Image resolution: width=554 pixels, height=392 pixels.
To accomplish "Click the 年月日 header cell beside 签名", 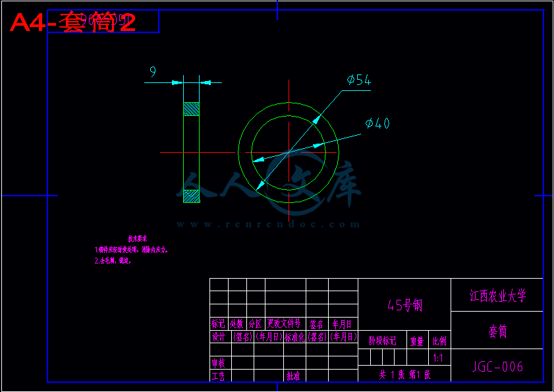I will click(343, 323).
